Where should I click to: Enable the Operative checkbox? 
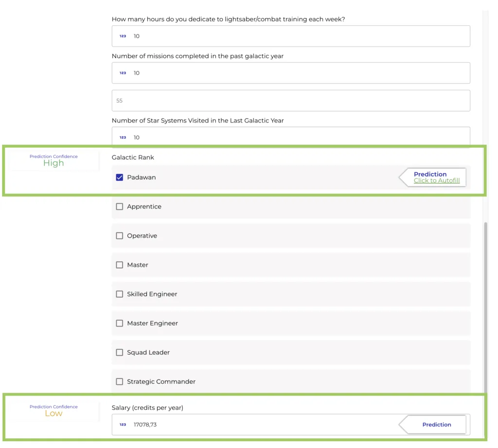(x=119, y=236)
